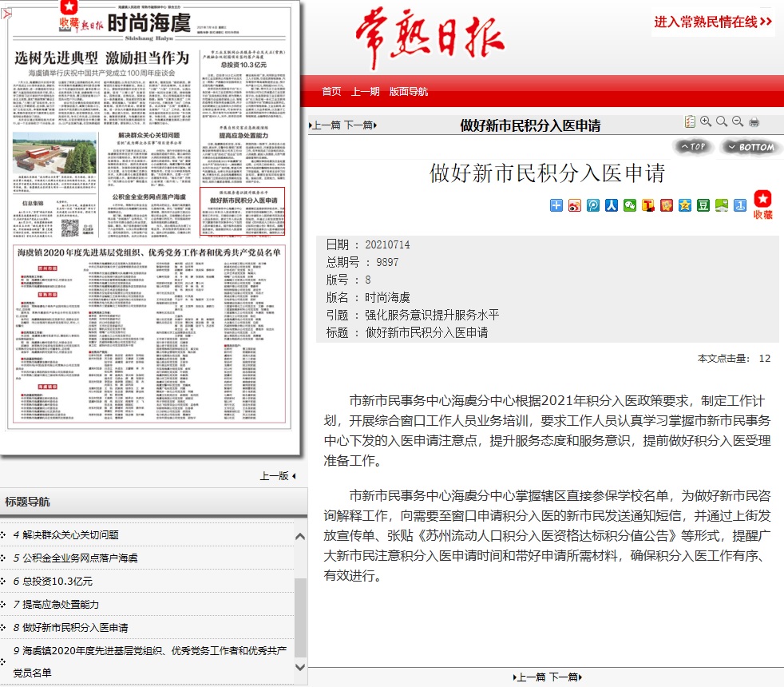
Task: Click the issue number 9897
Action: (387, 262)
